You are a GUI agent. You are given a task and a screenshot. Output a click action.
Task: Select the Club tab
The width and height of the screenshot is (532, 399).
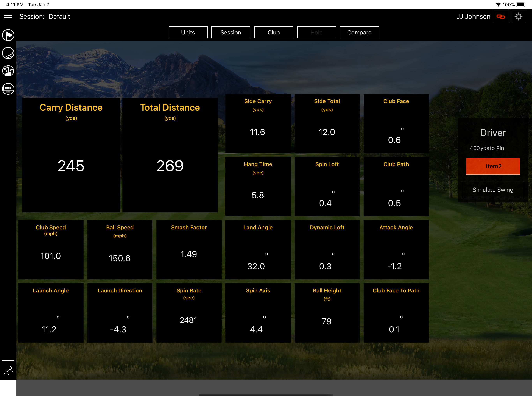273,33
